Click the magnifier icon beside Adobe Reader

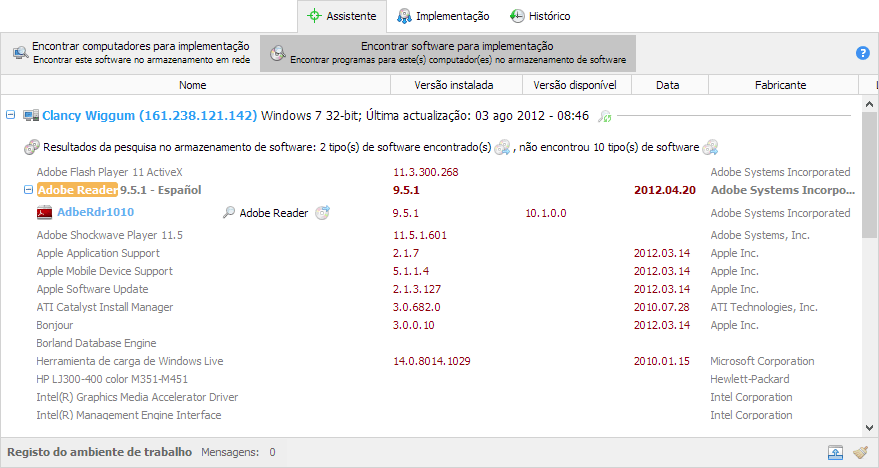pos(229,213)
